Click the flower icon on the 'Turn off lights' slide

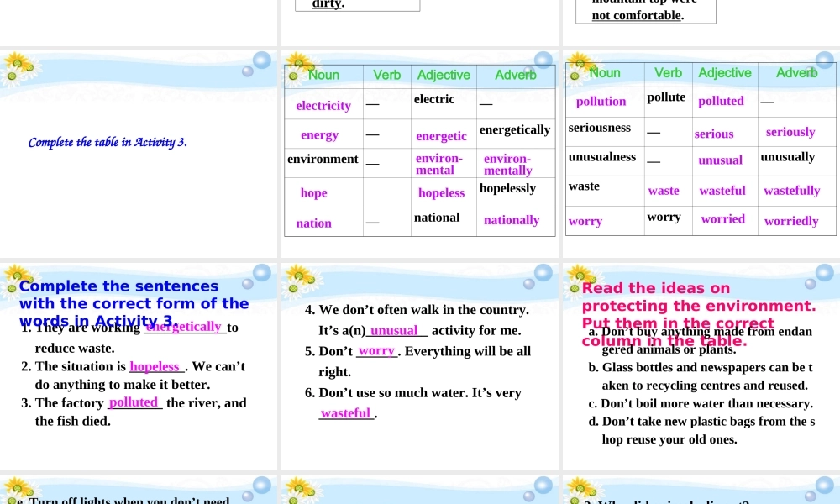tap(18, 490)
